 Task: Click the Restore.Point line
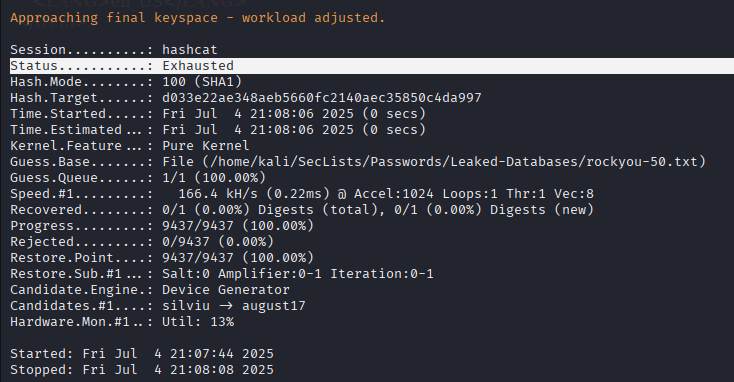click(162, 257)
